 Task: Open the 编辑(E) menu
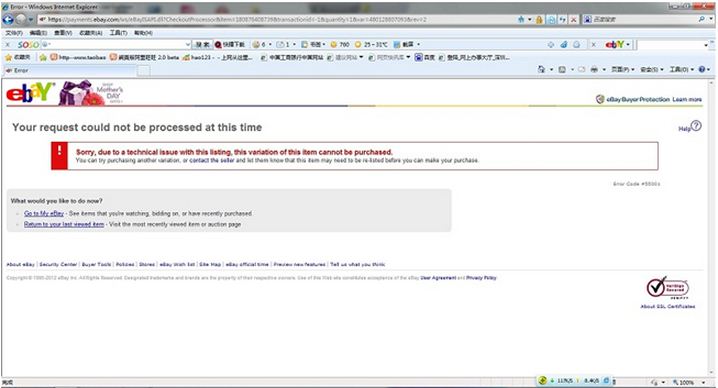click(38, 33)
